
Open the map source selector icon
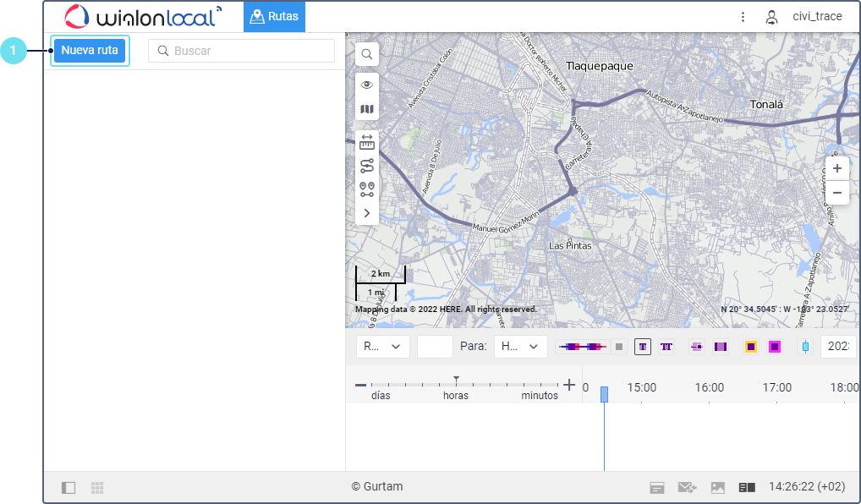367,109
